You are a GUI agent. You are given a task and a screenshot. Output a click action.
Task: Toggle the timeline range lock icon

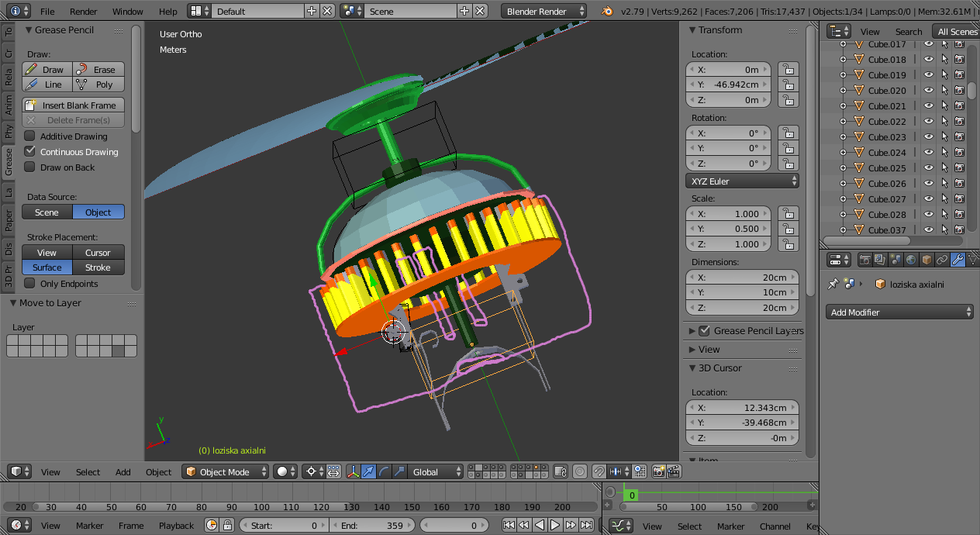point(227,525)
